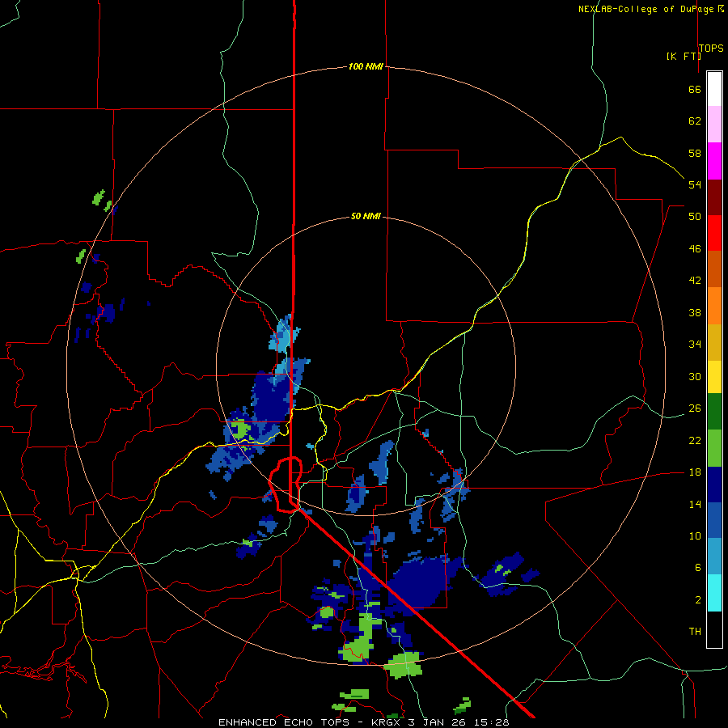Select the TOPS legend title

click(711, 48)
